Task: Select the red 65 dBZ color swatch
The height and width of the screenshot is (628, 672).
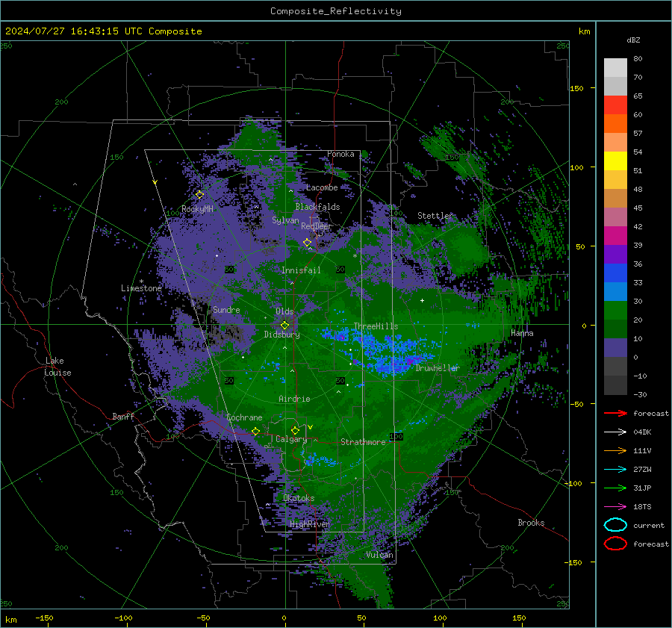Action: pyautogui.click(x=615, y=105)
